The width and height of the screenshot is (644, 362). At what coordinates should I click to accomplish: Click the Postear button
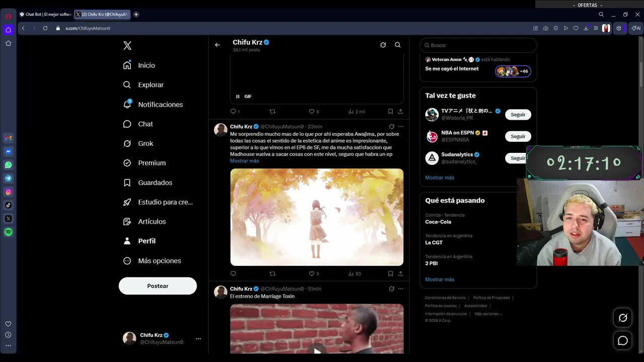click(157, 286)
